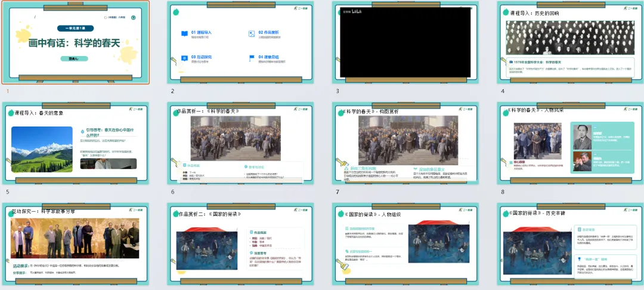Image resolution: width=644 pixels, height=290 pixels.
Task: Click slide number label 8
Action: pos(503,192)
